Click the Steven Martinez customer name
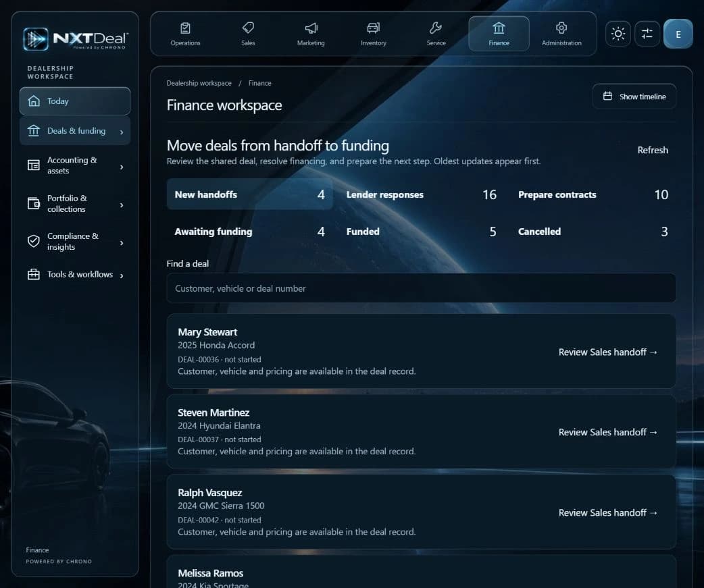The image size is (704, 588). coord(213,412)
